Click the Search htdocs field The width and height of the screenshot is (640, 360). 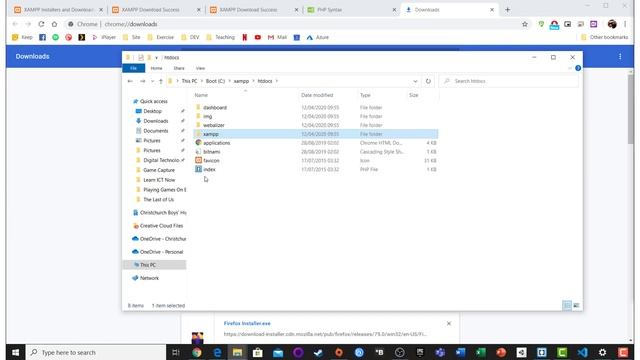coord(509,81)
